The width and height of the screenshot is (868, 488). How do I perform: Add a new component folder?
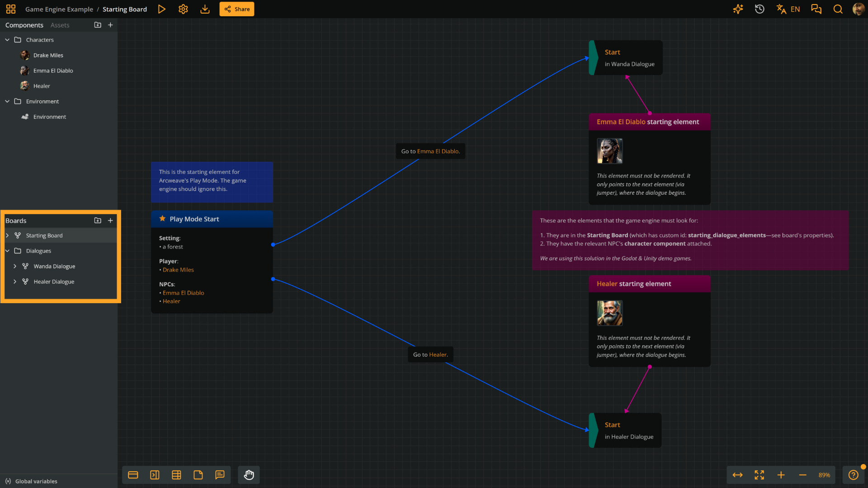tap(98, 25)
